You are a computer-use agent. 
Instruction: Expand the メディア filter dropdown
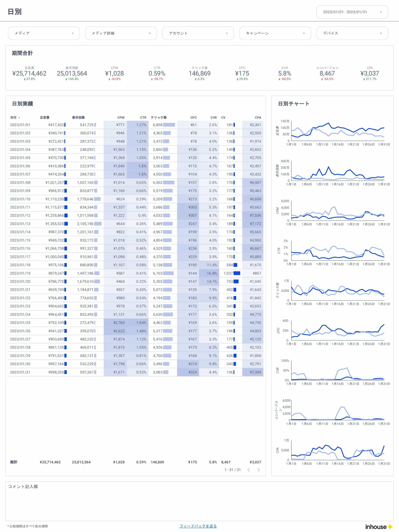tap(44, 33)
